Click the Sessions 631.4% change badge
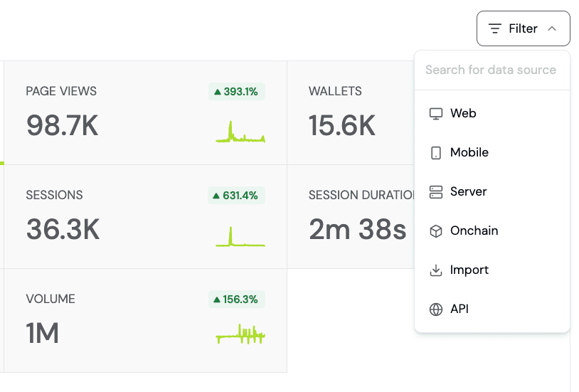Viewport: 579px width, 392px height. (x=237, y=196)
